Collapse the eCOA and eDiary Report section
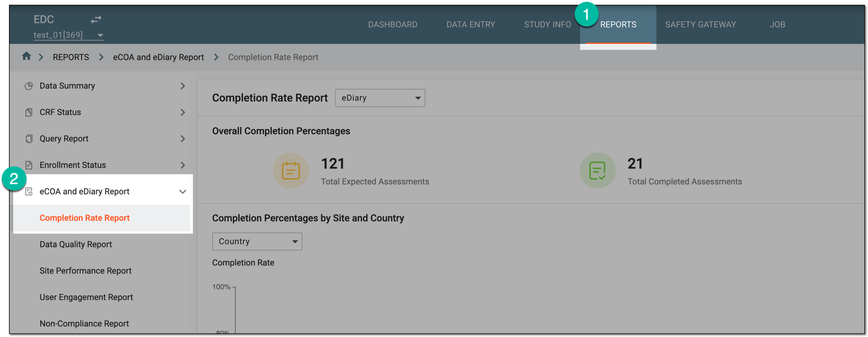 coord(183,192)
